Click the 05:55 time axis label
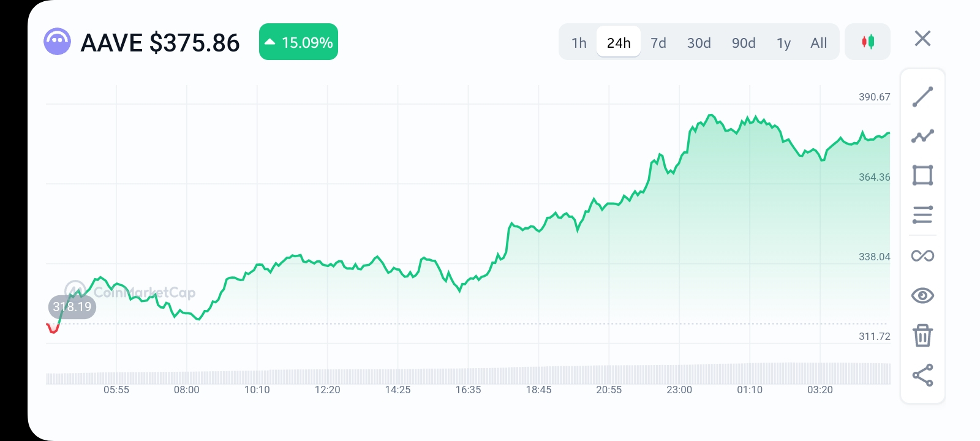Image resolution: width=980 pixels, height=441 pixels. coord(116,390)
